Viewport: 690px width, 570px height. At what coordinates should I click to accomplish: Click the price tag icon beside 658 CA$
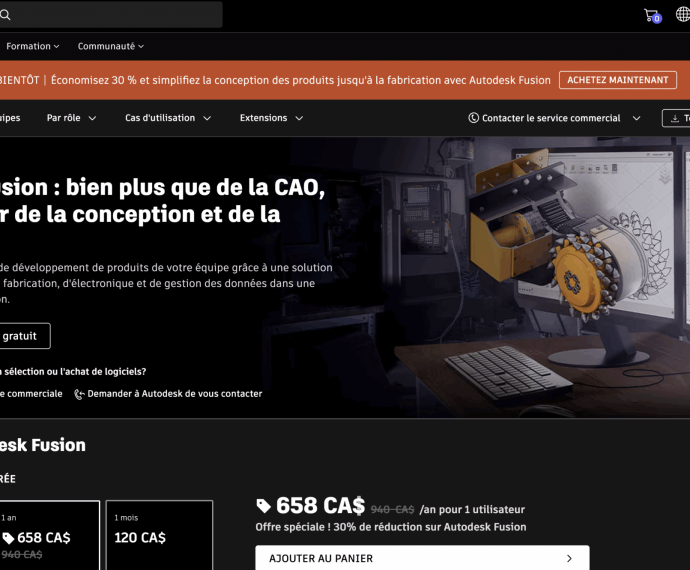click(264, 506)
